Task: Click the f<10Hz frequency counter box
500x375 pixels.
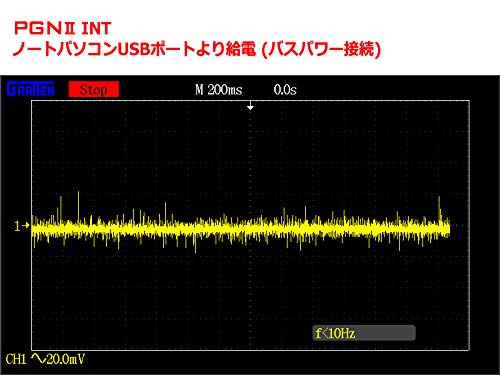Action: pyautogui.click(x=364, y=333)
